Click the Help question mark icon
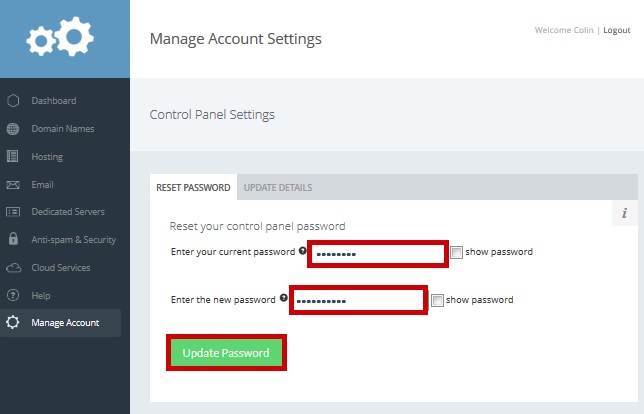This screenshot has height=414, width=644. pos(13,296)
